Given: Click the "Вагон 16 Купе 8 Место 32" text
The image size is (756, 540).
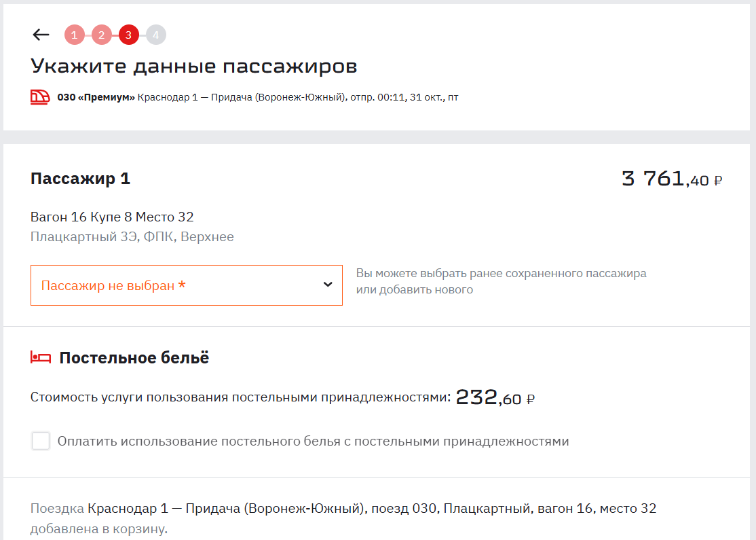Looking at the screenshot, I should tap(112, 217).
